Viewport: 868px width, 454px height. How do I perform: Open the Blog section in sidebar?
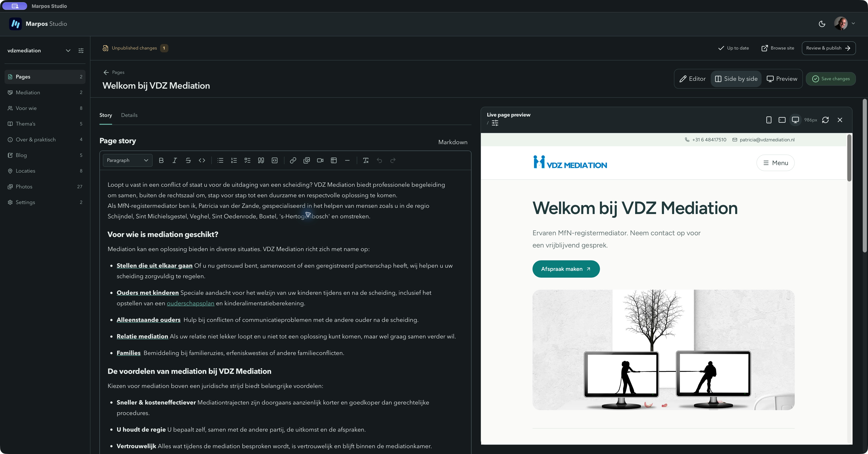tap(45, 155)
